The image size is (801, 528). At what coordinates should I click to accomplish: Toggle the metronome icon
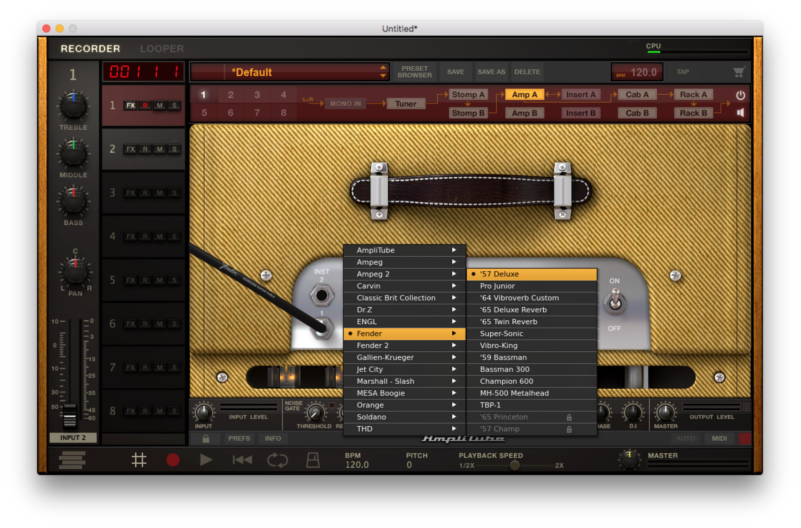[x=313, y=460]
